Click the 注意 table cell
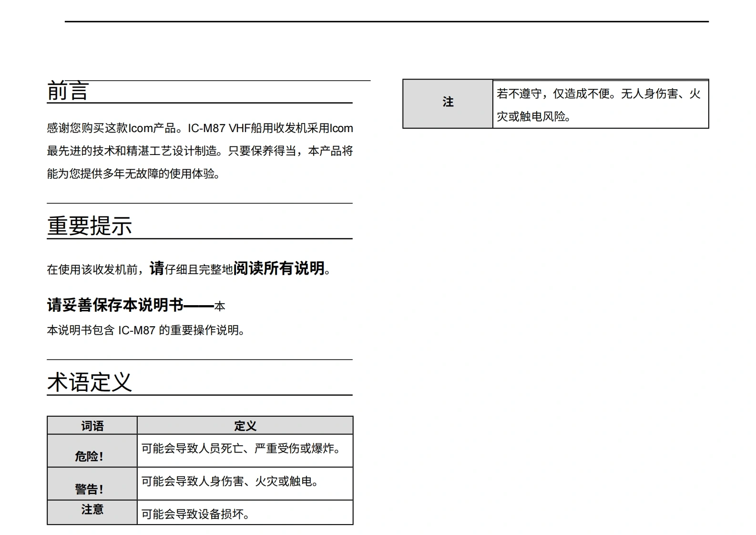The width and height of the screenshot is (756, 535). coord(92,510)
